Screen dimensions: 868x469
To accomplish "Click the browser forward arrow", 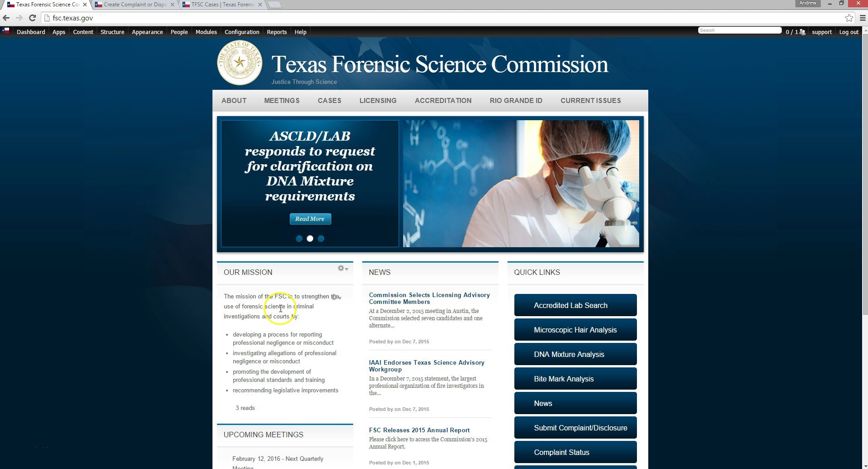I will (19, 18).
